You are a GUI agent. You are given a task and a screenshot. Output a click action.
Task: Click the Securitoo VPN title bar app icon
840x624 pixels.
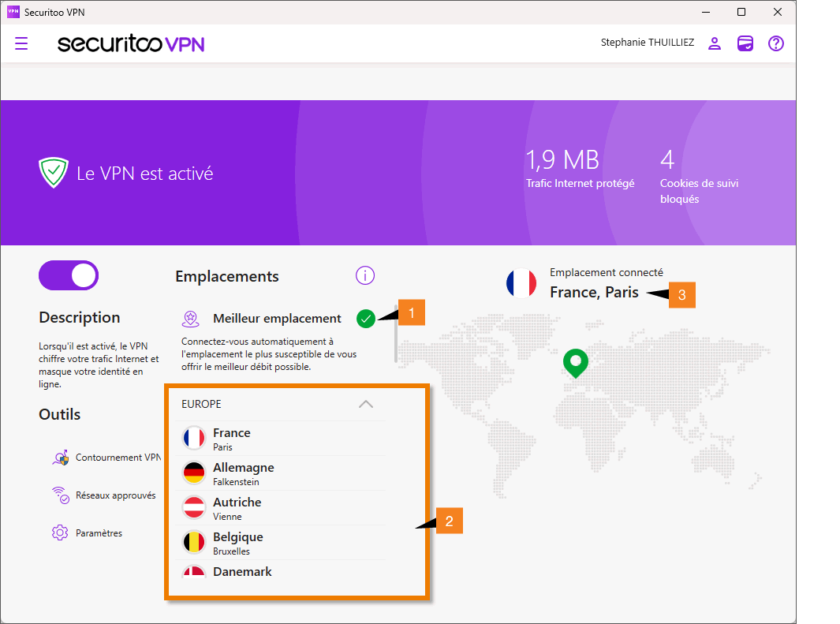[x=13, y=12]
